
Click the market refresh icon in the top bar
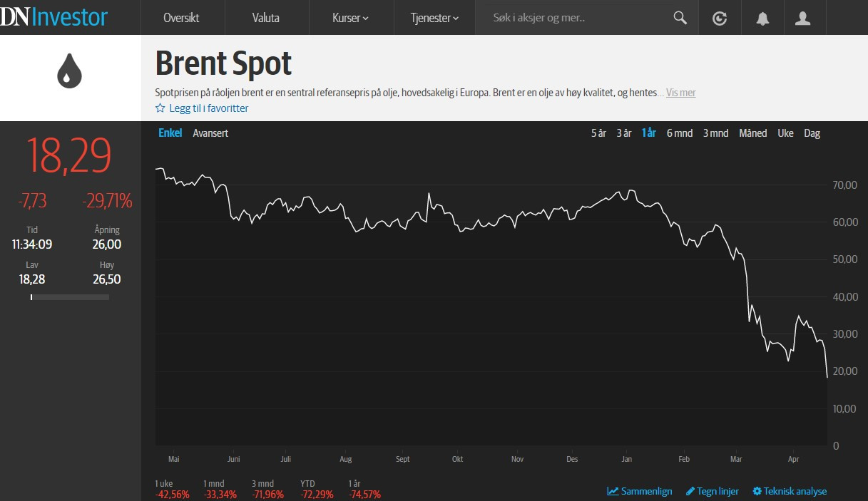point(720,17)
